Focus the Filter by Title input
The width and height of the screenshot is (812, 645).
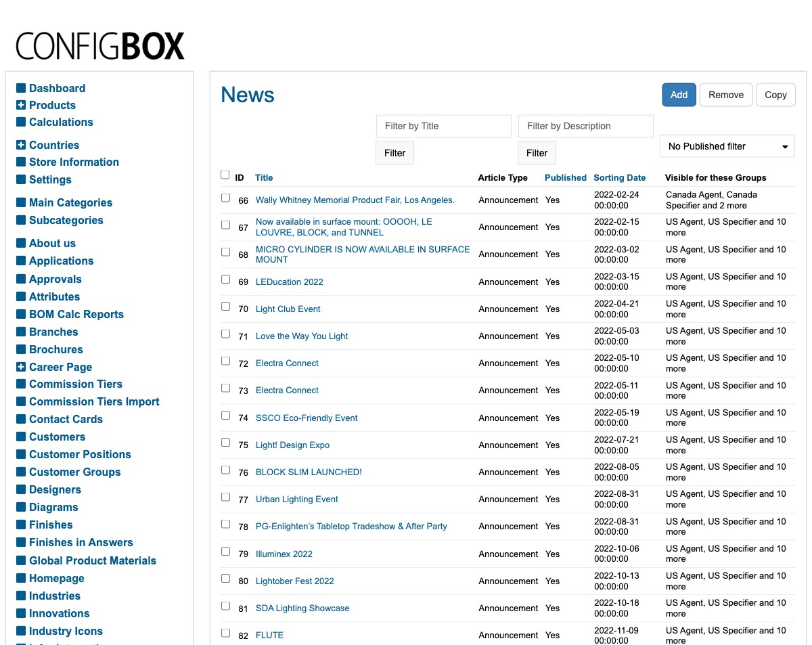pos(444,126)
